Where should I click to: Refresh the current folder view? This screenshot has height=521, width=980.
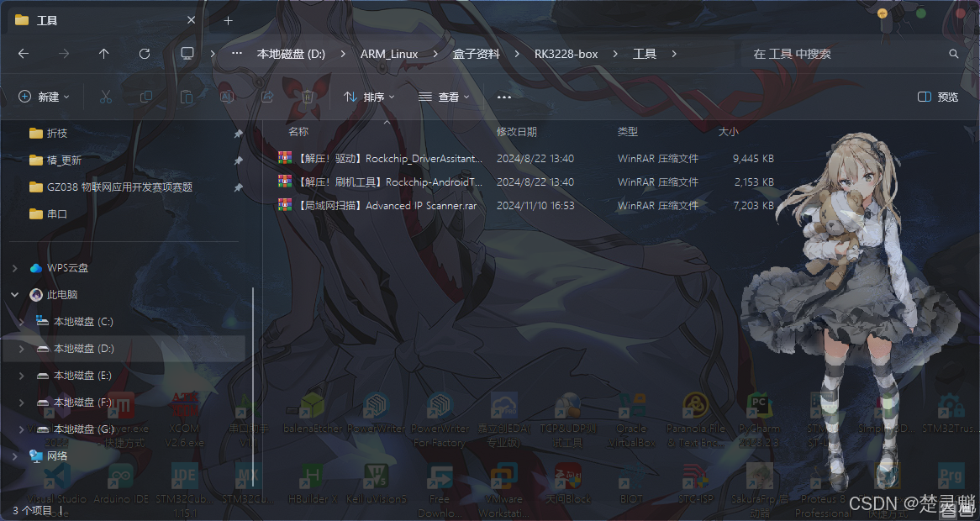[145, 54]
